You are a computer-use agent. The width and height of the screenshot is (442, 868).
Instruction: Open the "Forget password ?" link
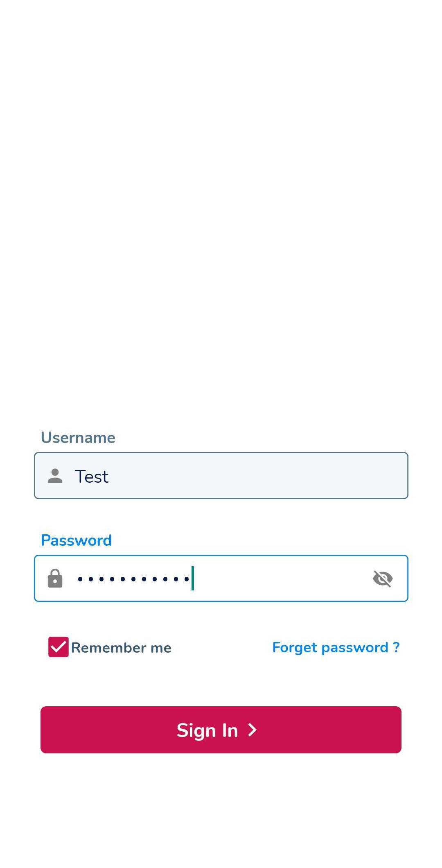(x=336, y=647)
